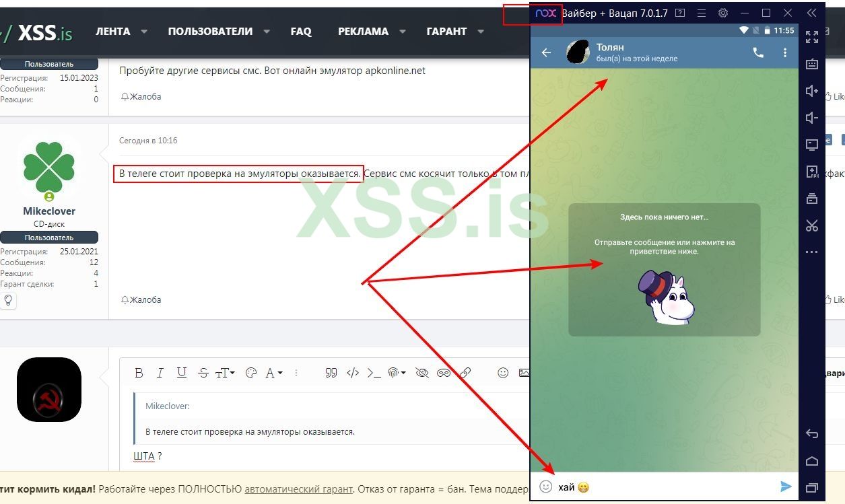Install APK via Nox sidebar icon

(x=812, y=172)
